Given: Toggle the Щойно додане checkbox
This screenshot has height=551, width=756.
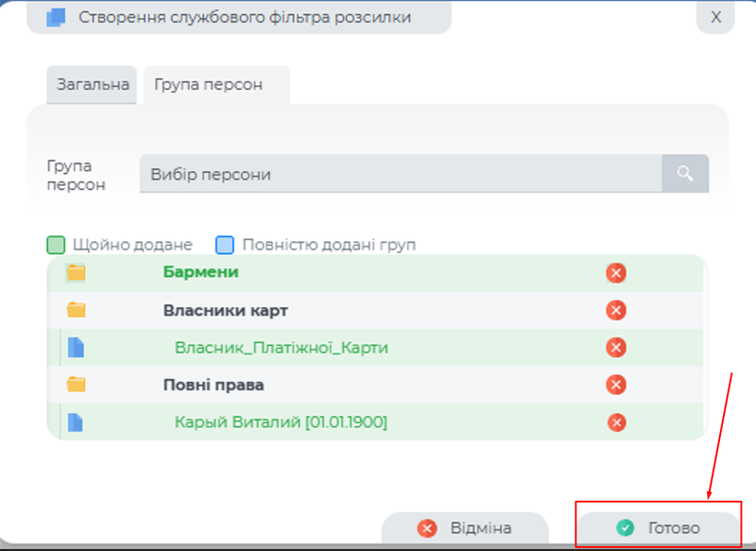Looking at the screenshot, I should (x=56, y=244).
